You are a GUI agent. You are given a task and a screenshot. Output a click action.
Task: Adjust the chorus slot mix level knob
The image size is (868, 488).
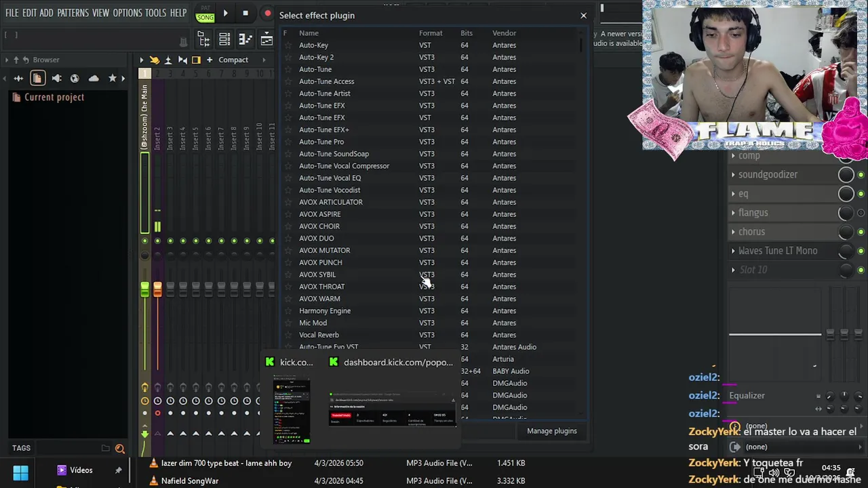click(x=846, y=232)
